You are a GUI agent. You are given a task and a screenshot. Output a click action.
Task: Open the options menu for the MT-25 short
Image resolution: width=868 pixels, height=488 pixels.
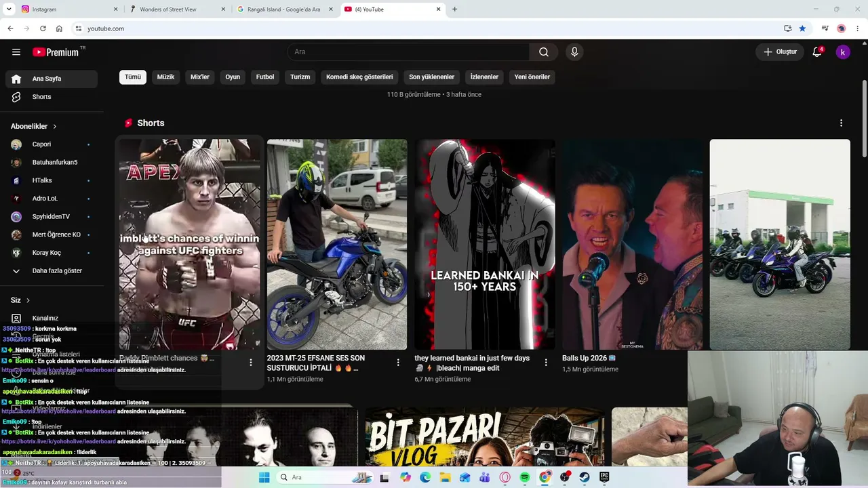tap(398, 363)
